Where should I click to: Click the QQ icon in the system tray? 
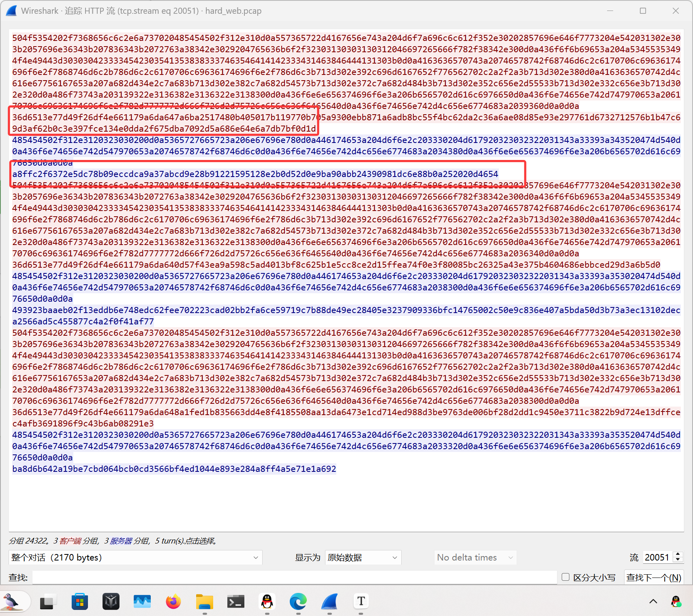(676, 601)
